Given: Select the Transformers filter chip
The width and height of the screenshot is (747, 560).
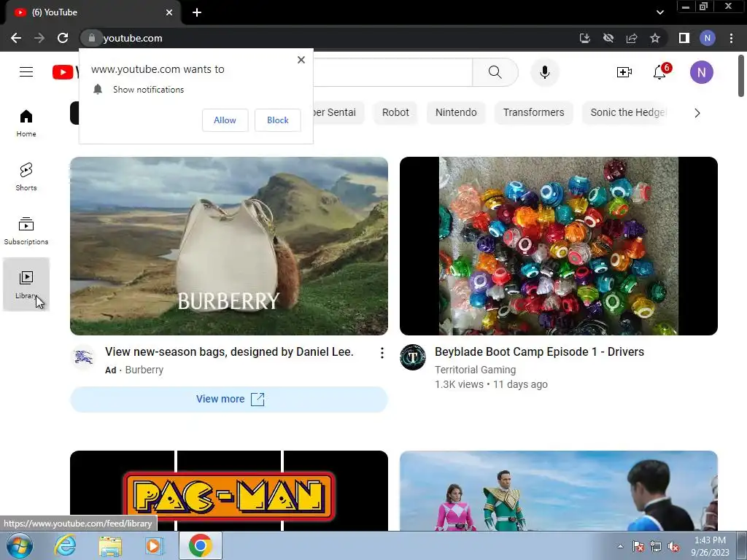Looking at the screenshot, I should [533, 112].
